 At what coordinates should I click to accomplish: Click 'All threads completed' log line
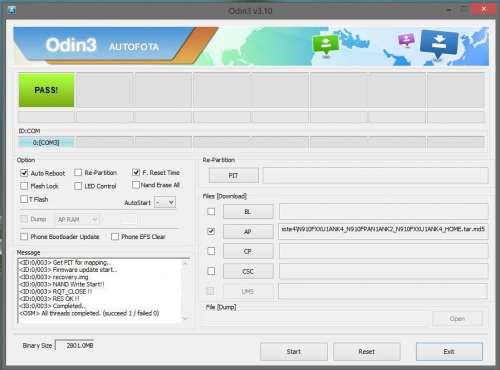89,313
